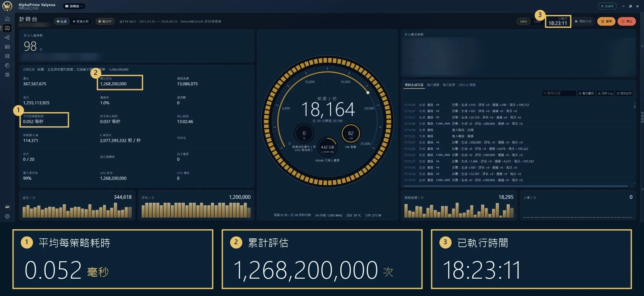Open settings gear at sidebar bottom
Image resolution: width=644 pixels, height=296 pixels.
pos(7,217)
